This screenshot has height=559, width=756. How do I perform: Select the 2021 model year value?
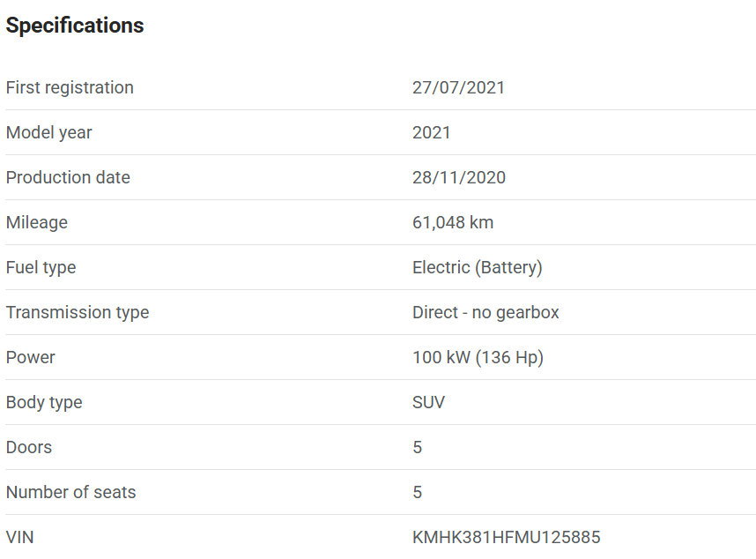(432, 132)
